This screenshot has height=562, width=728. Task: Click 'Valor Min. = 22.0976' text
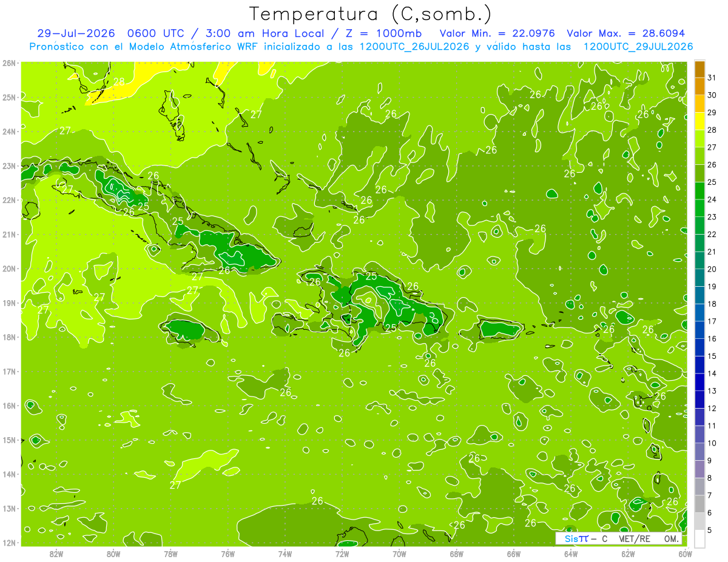coord(498,33)
